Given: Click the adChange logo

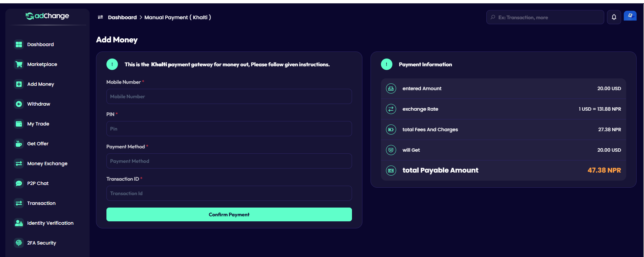Looking at the screenshot, I should click(x=47, y=16).
